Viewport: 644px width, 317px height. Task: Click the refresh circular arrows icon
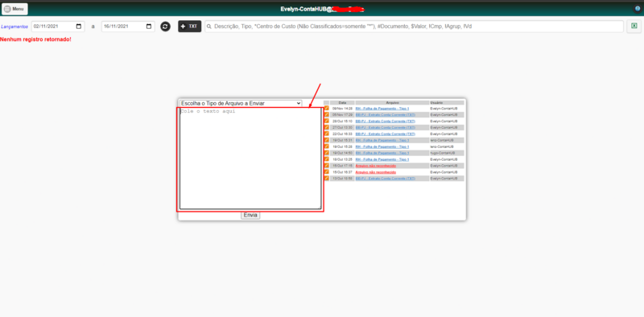click(x=165, y=27)
